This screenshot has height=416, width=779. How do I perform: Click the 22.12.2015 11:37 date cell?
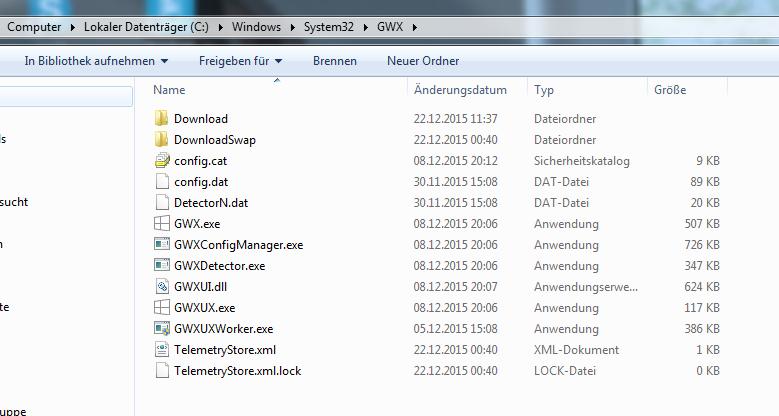click(x=456, y=118)
